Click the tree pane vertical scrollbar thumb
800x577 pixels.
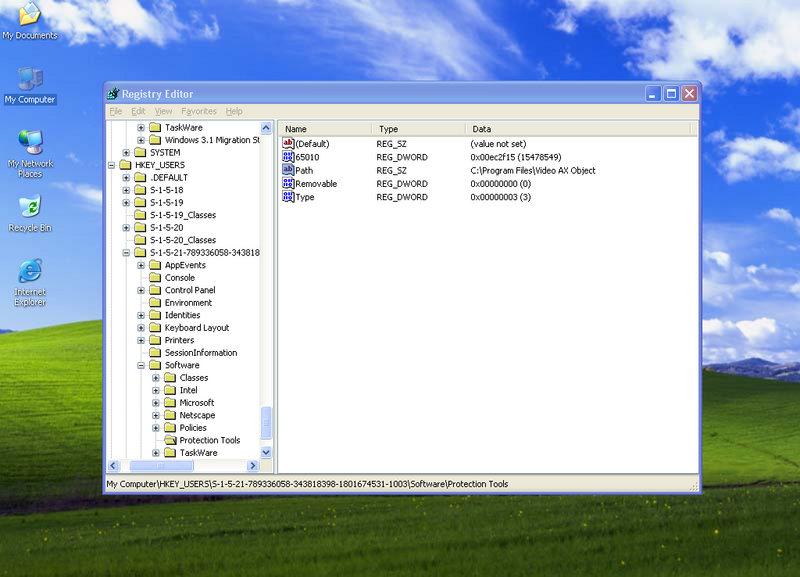click(266, 422)
